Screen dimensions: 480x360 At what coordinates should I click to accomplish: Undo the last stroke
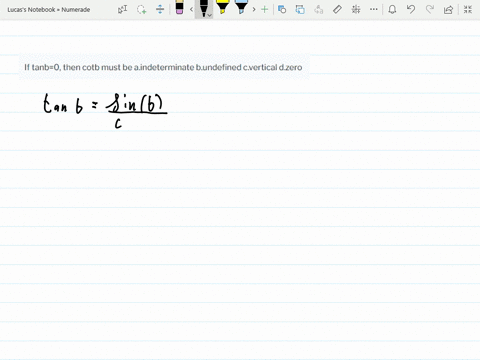coord(411,9)
